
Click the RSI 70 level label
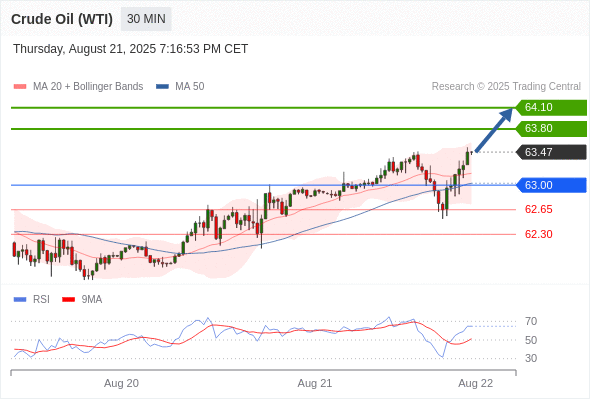click(531, 321)
